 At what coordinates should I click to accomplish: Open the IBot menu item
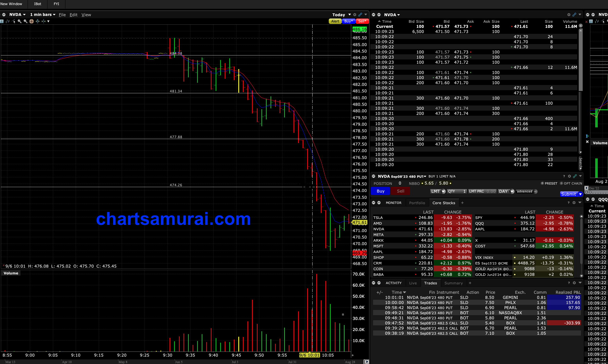pyautogui.click(x=38, y=4)
